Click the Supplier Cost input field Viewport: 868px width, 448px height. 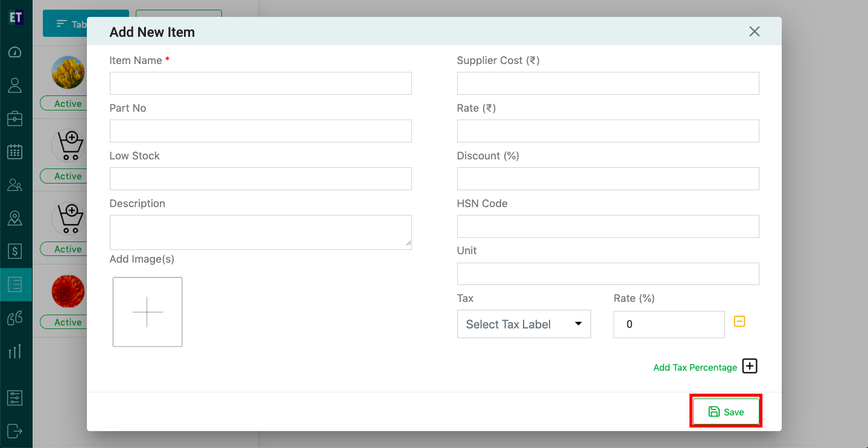608,83
